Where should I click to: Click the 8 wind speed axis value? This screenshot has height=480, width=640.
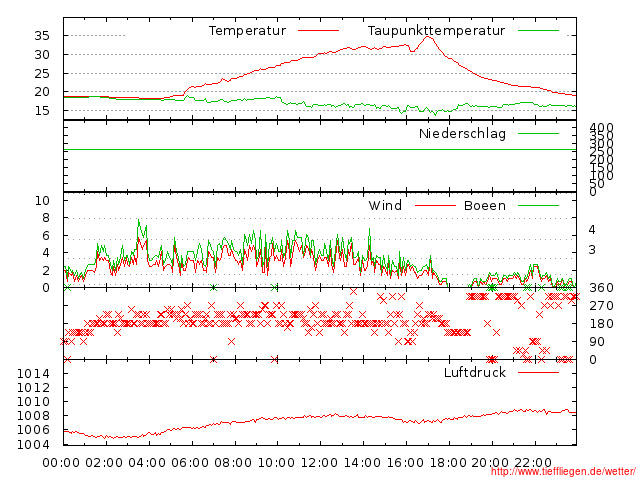[x=46, y=218]
